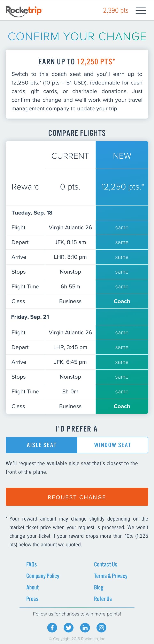This screenshot has width=154, height=644.
Task: Open Rocketrip's Instagram page
Action: coord(101,627)
